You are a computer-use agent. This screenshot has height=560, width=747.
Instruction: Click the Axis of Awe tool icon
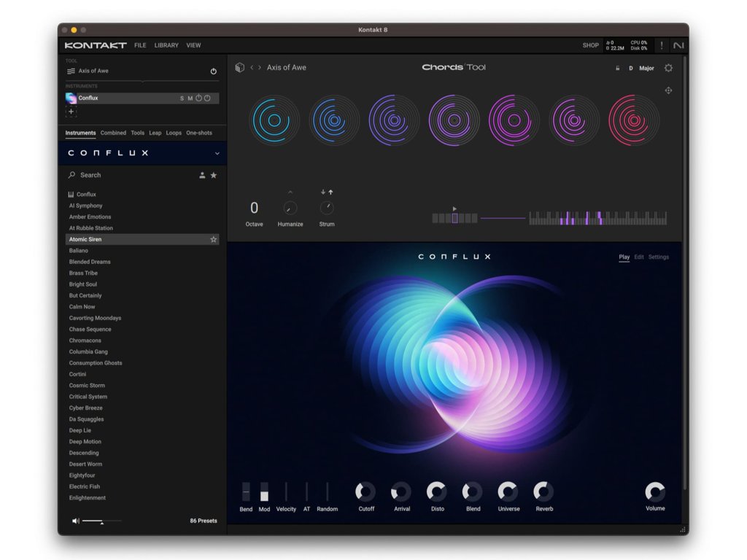pyautogui.click(x=71, y=71)
